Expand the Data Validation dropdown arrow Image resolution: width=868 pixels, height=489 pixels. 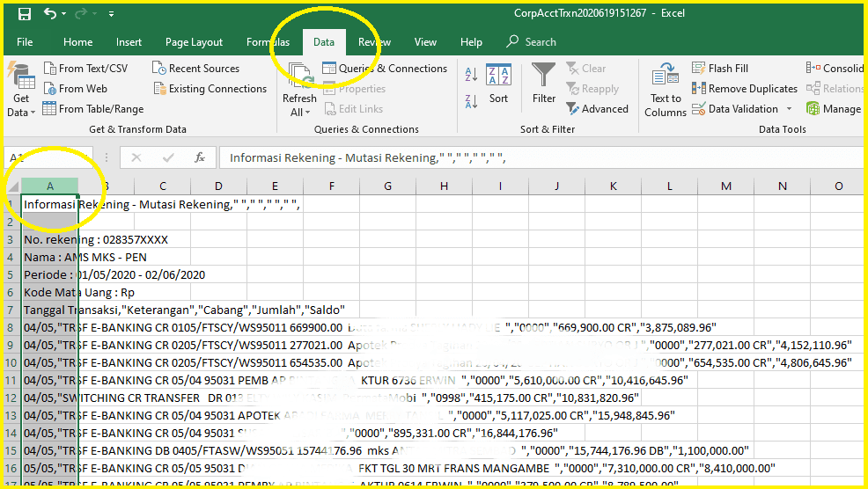[x=789, y=109]
